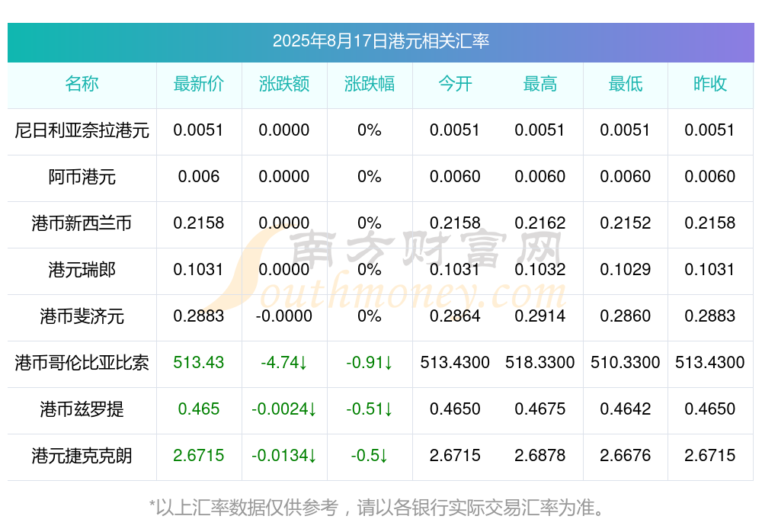Select the 今开 column header
762x532 pixels.
[455, 84]
